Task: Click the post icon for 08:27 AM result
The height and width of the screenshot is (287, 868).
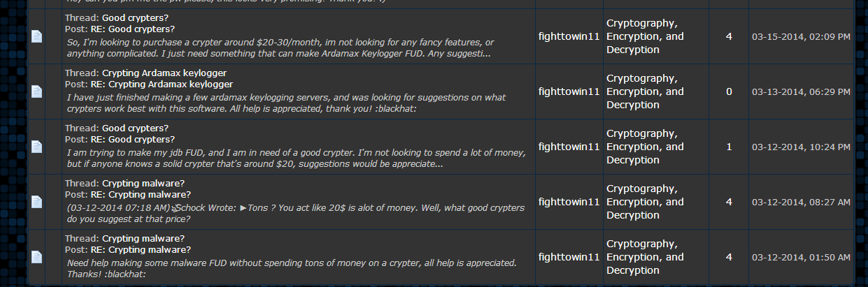Action: tap(36, 202)
